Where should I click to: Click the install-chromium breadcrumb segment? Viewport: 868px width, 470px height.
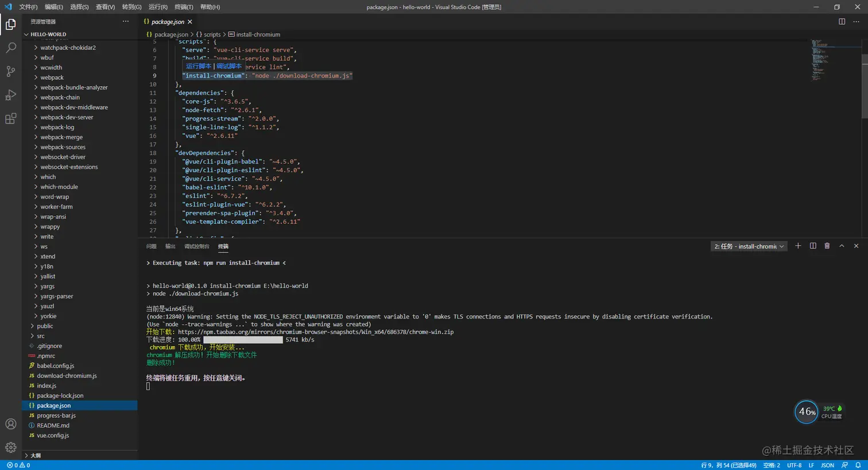coord(254,34)
